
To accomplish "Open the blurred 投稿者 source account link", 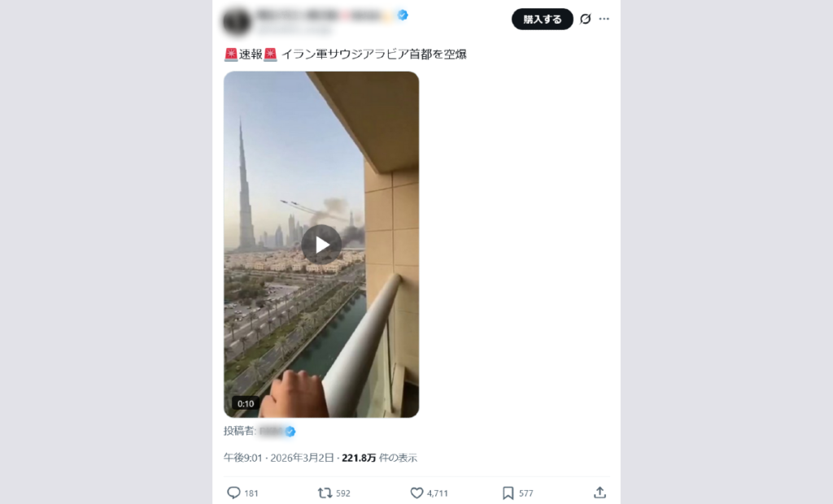I will 271,431.
